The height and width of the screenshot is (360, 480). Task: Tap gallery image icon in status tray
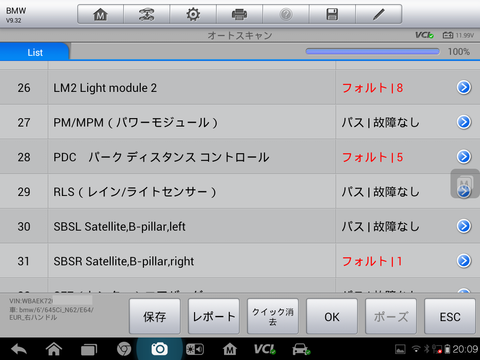[400, 349]
